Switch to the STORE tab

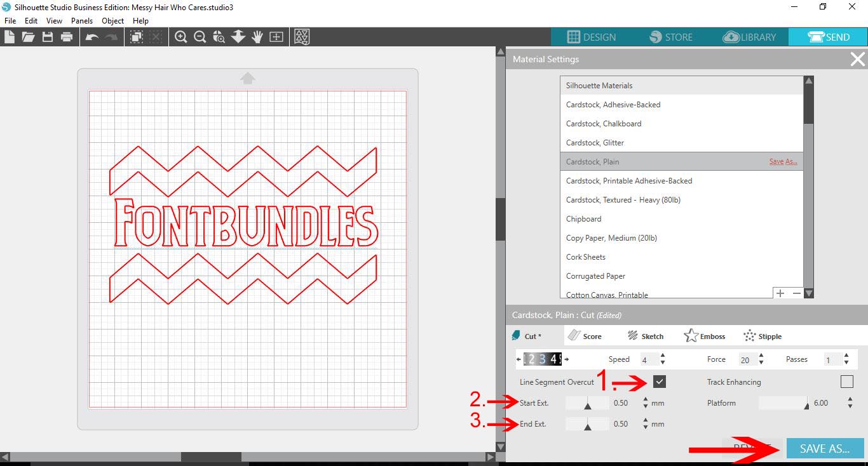[x=670, y=37]
